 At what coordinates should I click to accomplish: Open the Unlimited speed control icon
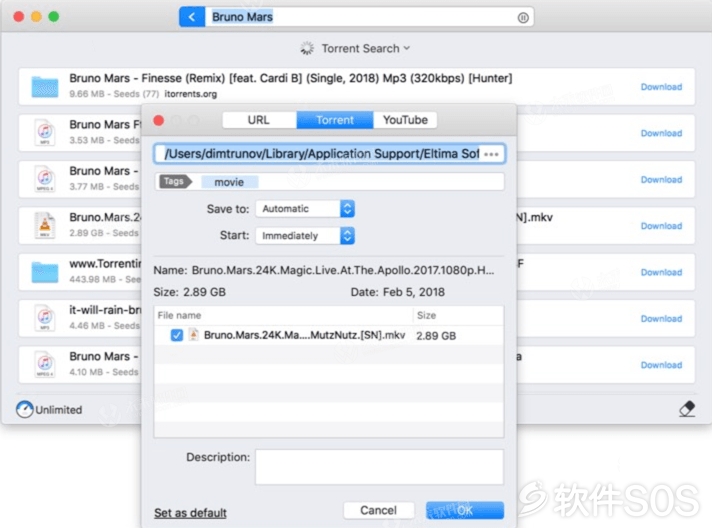[x=25, y=410]
